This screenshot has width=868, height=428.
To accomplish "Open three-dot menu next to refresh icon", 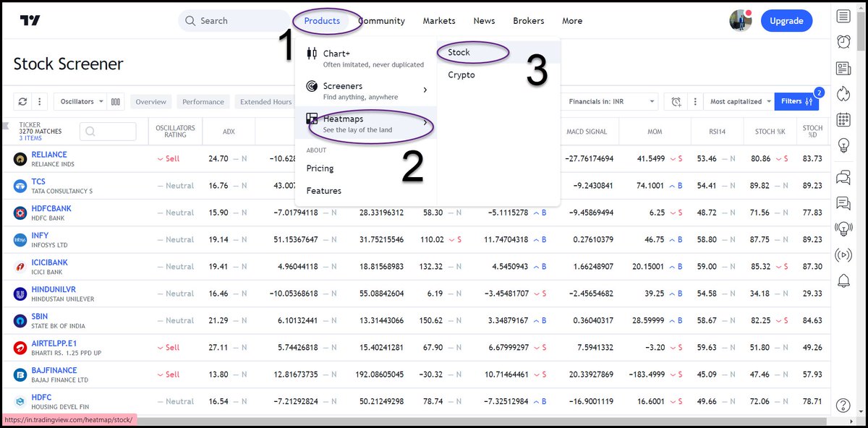I will (40, 102).
